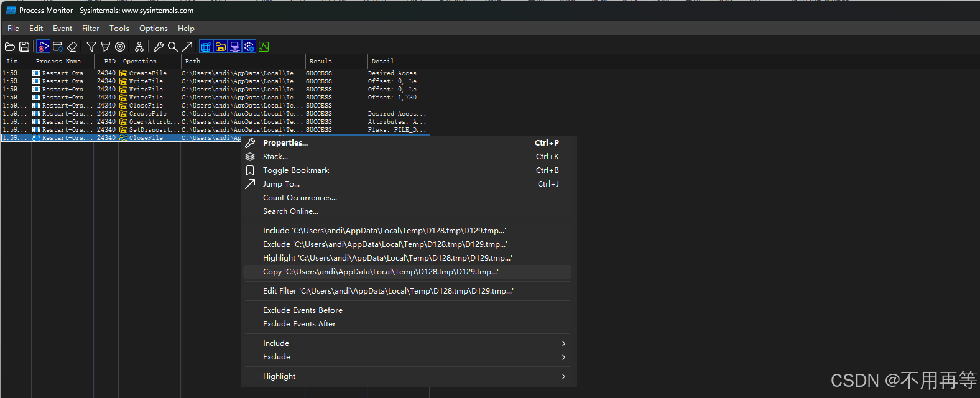This screenshot has width=980, height=398.
Task: Click the 'Flags: FILE_D...' detail cell
Action: 397,130
